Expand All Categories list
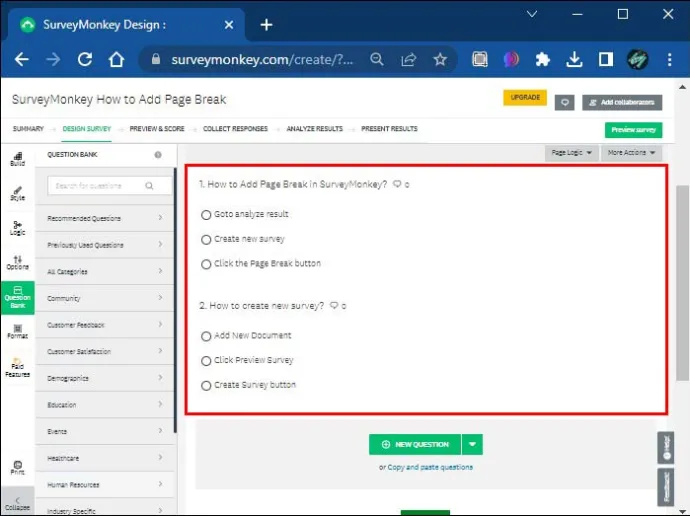Viewport: 690px width, 516px height. (105, 271)
